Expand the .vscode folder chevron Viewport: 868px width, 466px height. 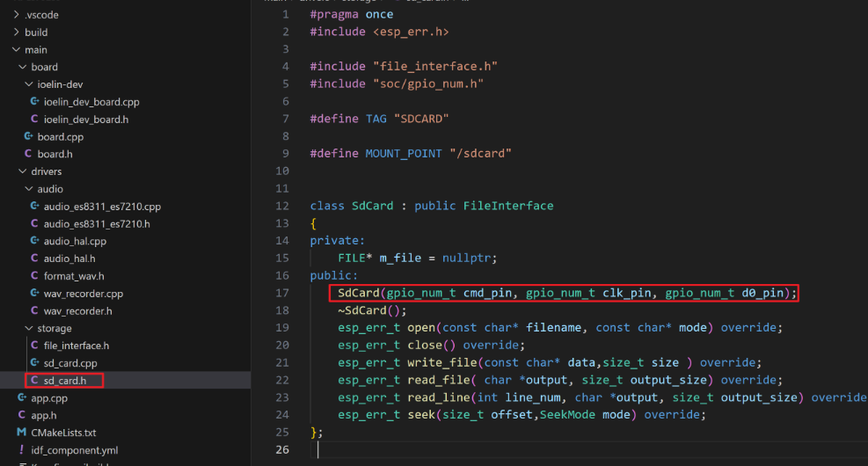point(16,14)
